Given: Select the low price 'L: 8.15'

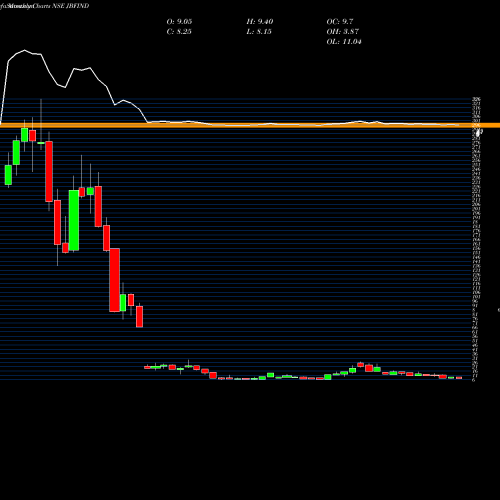Looking at the screenshot, I should pyautogui.click(x=259, y=32).
